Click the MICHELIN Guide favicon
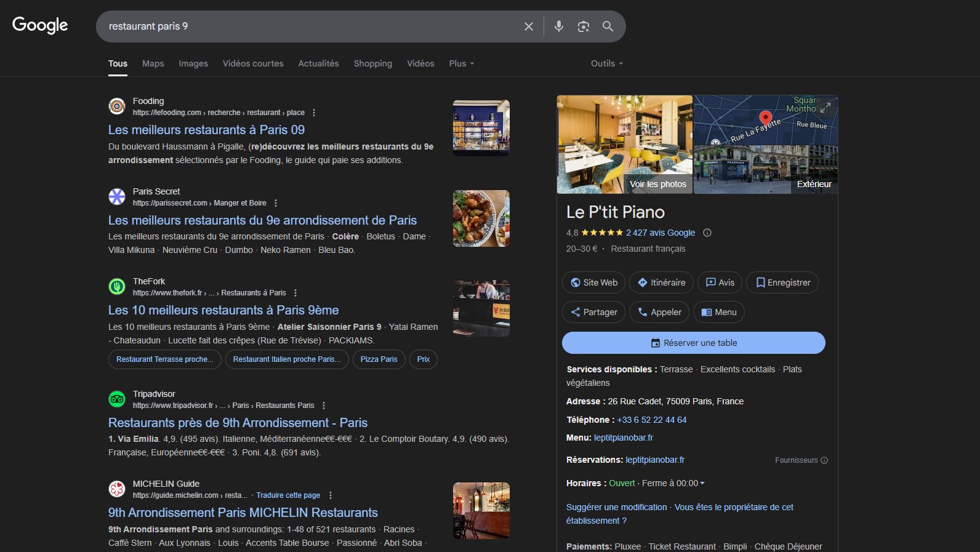980x552 pixels. coord(117,489)
